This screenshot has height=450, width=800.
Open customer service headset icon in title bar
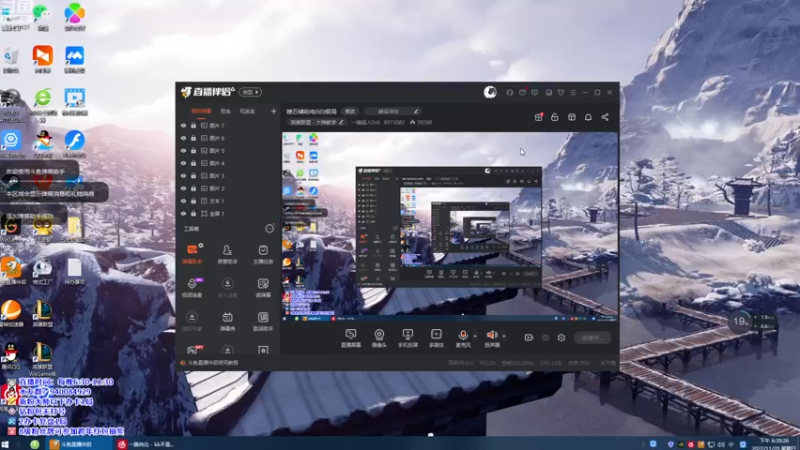[x=510, y=92]
